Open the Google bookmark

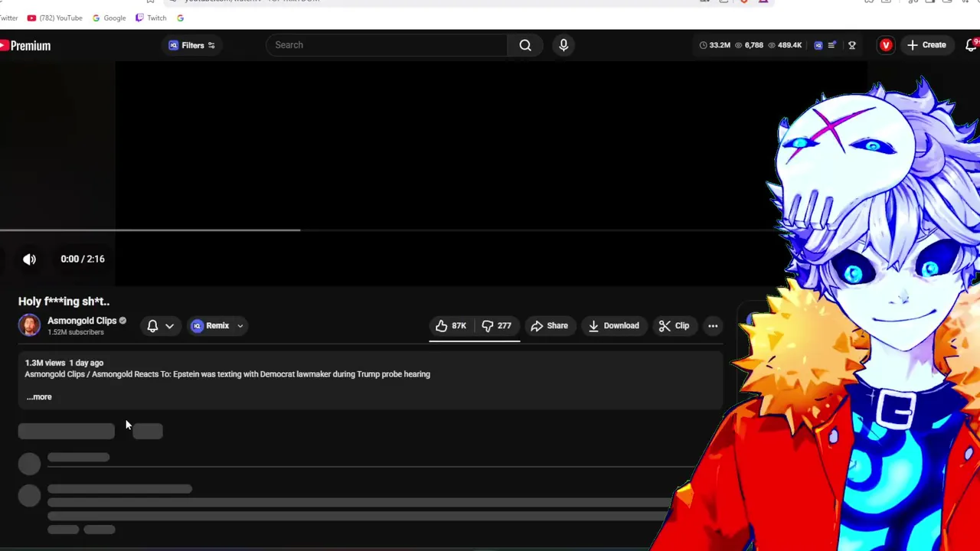pos(109,18)
